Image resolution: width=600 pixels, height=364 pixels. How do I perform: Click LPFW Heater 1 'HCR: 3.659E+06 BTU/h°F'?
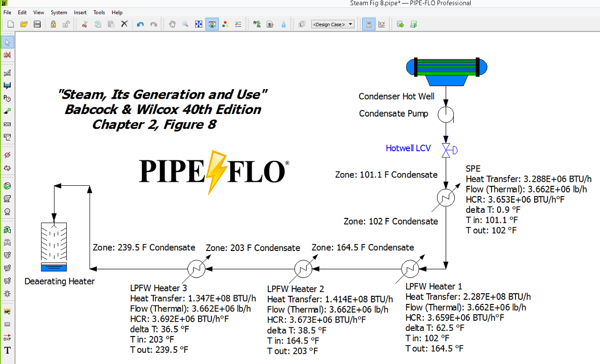(x=455, y=318)
